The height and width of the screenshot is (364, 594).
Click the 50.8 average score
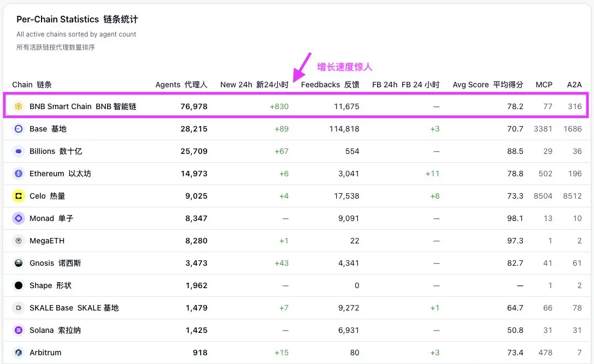click(515, 330)
